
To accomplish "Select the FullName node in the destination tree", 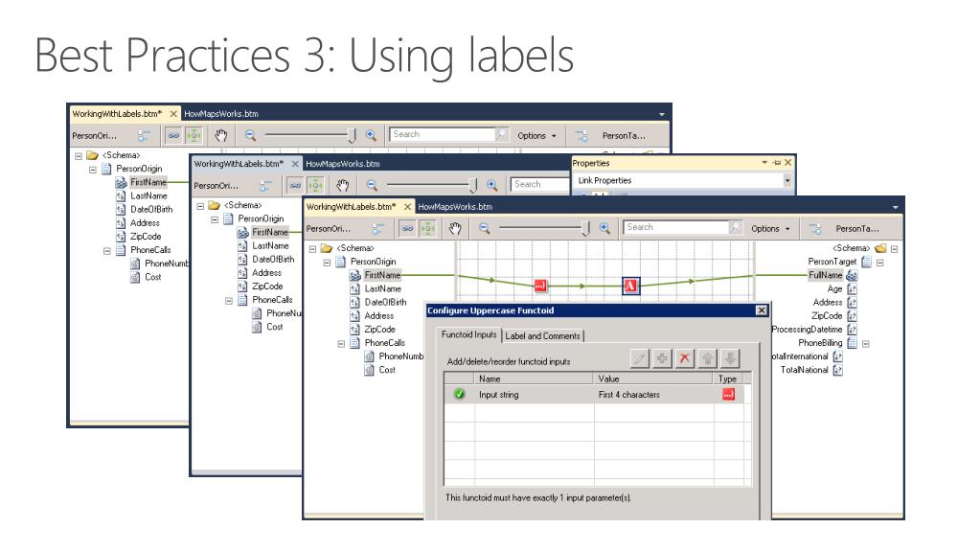I will click(825, 275).
